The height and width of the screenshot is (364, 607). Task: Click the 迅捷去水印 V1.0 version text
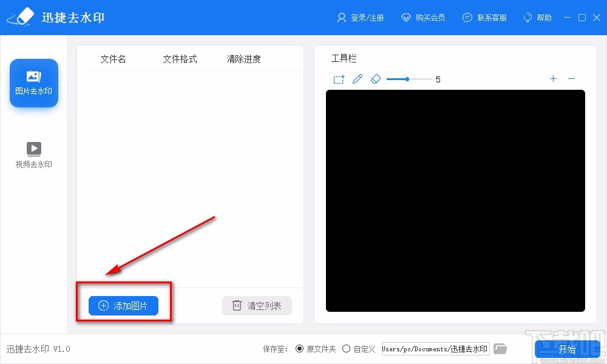(38, 349)
